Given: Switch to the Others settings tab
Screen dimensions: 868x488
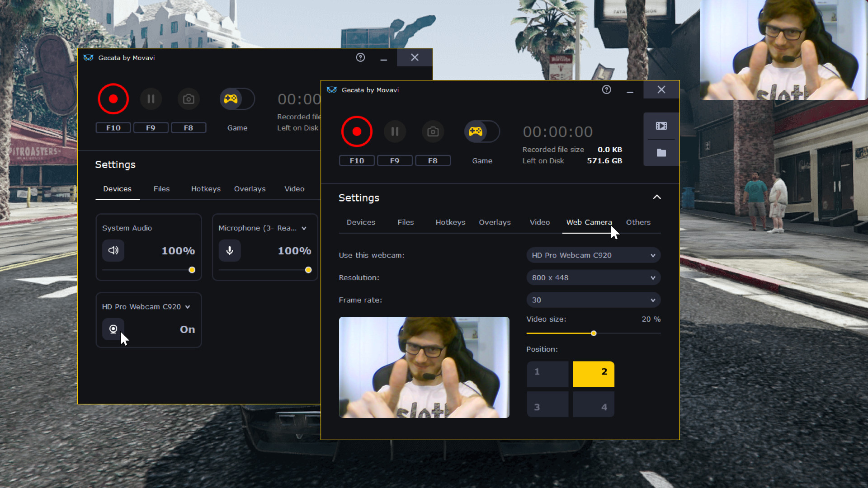Looking at the screenshot, I should coord(638,222).
